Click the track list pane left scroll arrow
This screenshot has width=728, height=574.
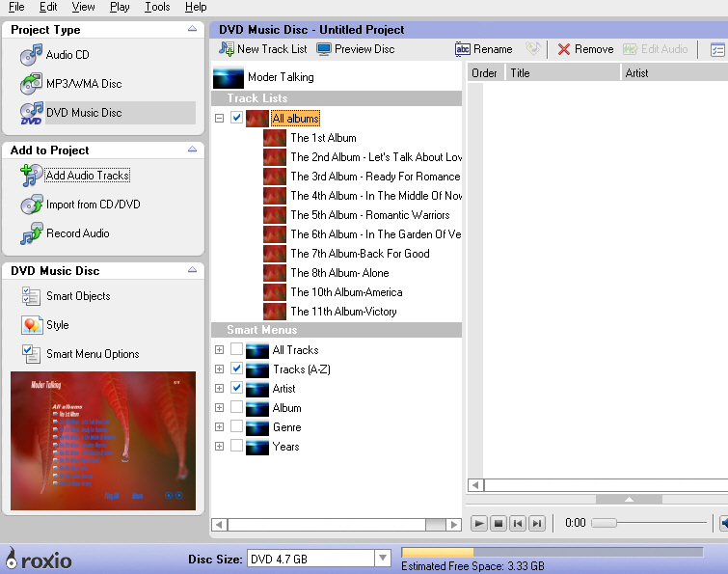pos(475,486)
